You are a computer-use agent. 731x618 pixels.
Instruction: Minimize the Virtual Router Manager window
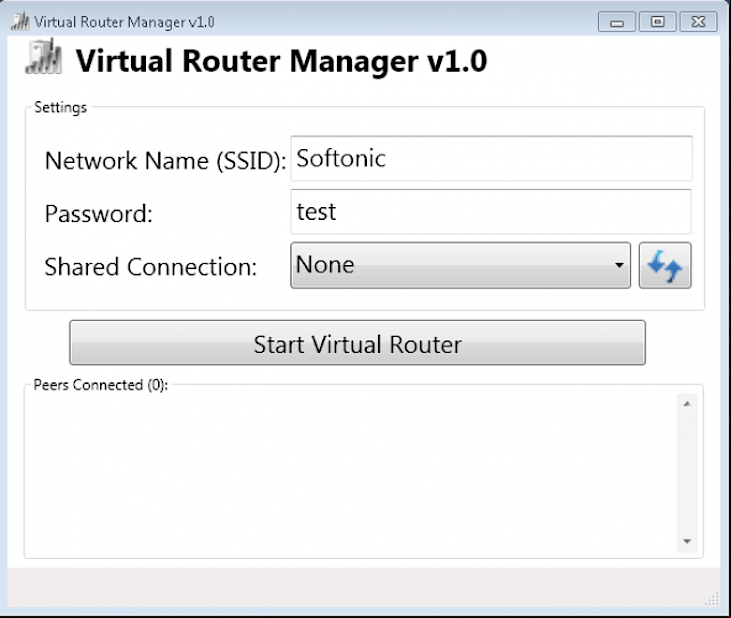[x=617, y=22]
